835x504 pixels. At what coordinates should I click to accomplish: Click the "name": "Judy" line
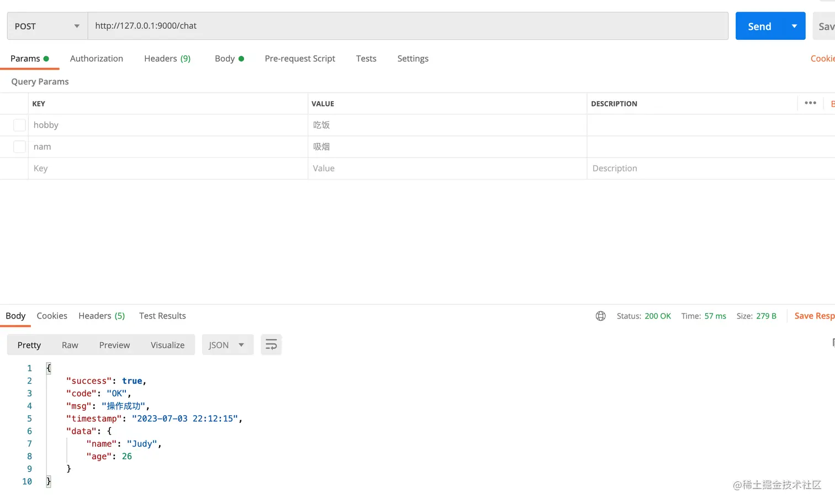124,444
